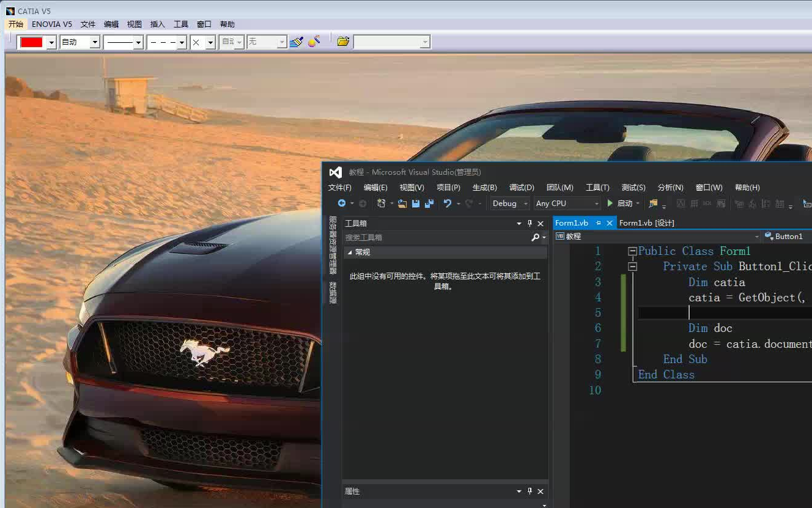
Task: Toggle the 属性 panel auto-hide pin
Action: point(530,491)
